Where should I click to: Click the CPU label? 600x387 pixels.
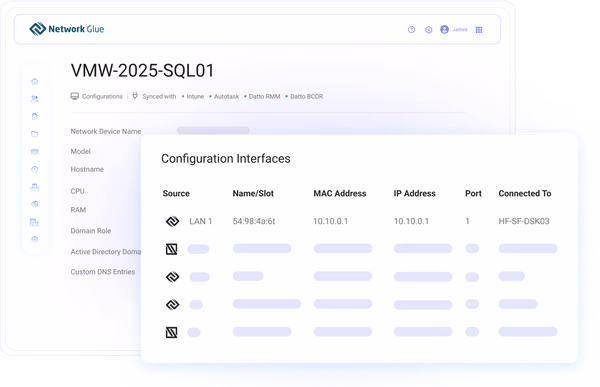coord(77,191)
